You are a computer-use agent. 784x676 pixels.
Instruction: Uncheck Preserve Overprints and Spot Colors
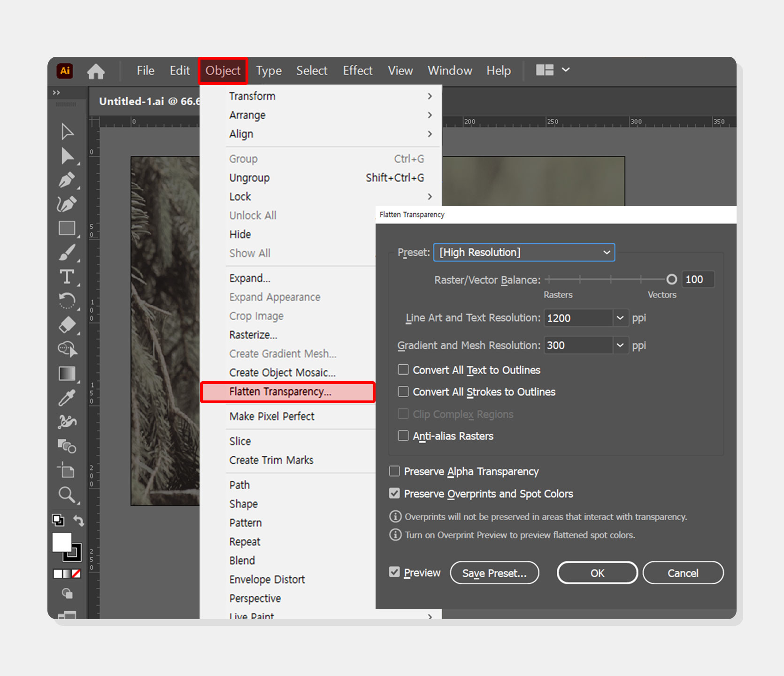[x=394, y=493]
